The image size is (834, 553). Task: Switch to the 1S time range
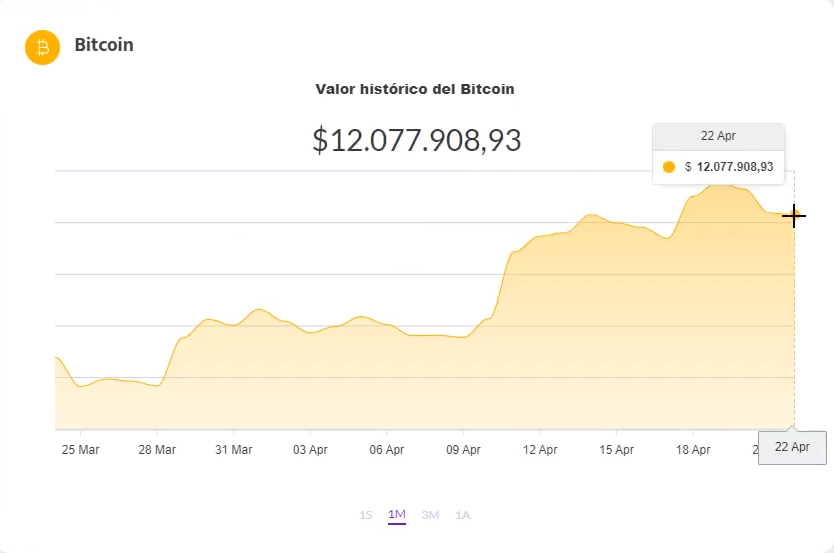tap(366, 515)
